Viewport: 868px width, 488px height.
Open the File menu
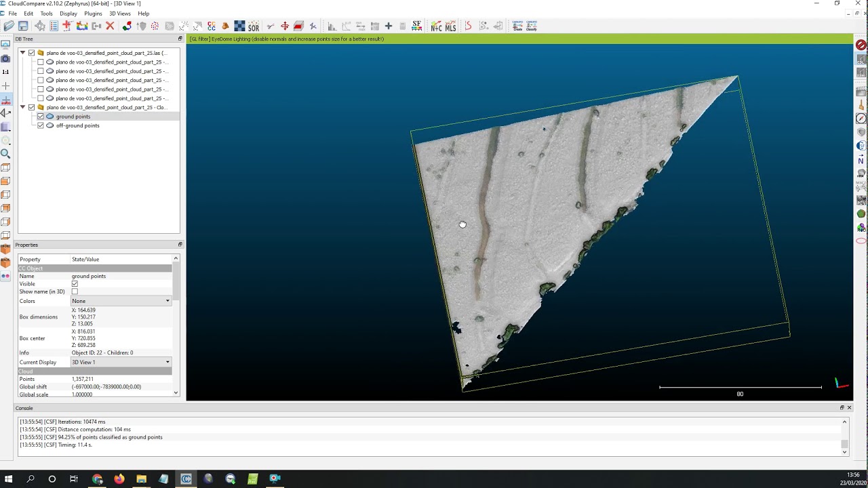(12, 14)
